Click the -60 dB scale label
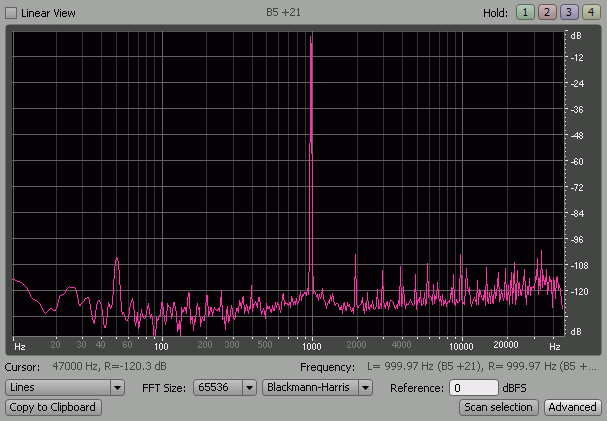 577,162
